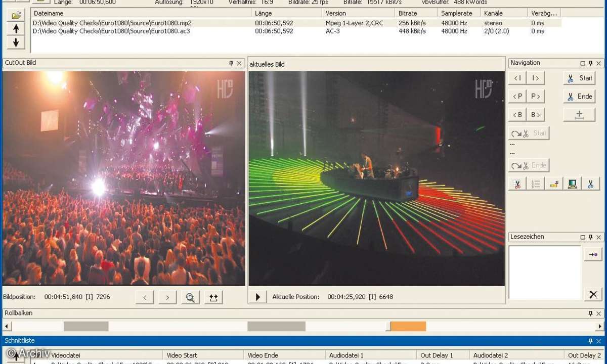
Task: Float the Lesezeichen panel window
Action: click(583, 237)
